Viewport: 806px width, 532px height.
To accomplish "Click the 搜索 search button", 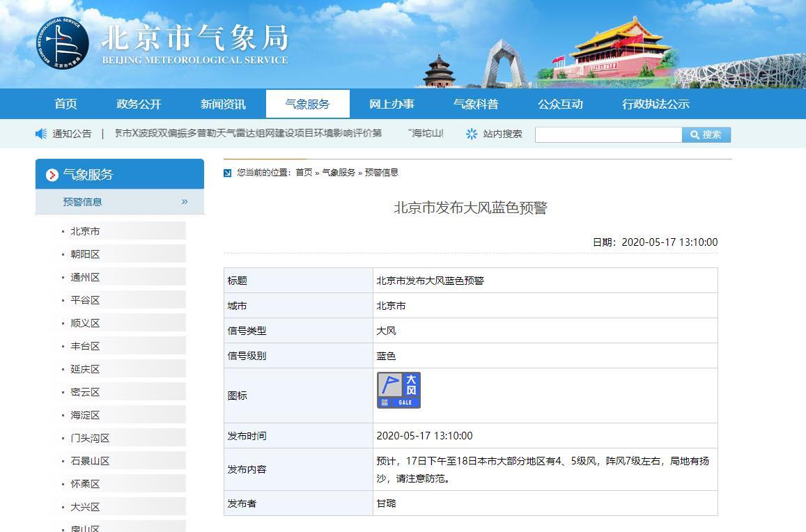I will point(706,134).
